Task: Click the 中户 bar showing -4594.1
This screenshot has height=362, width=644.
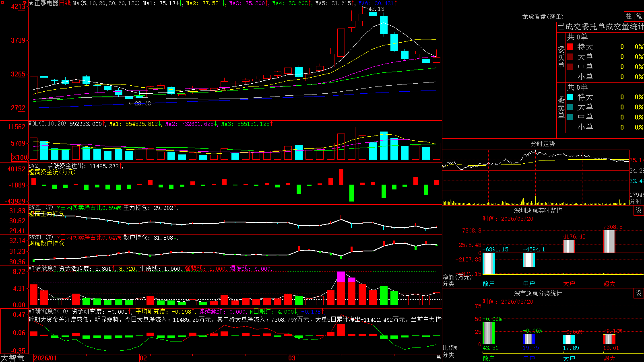Action: pos(528,260)
